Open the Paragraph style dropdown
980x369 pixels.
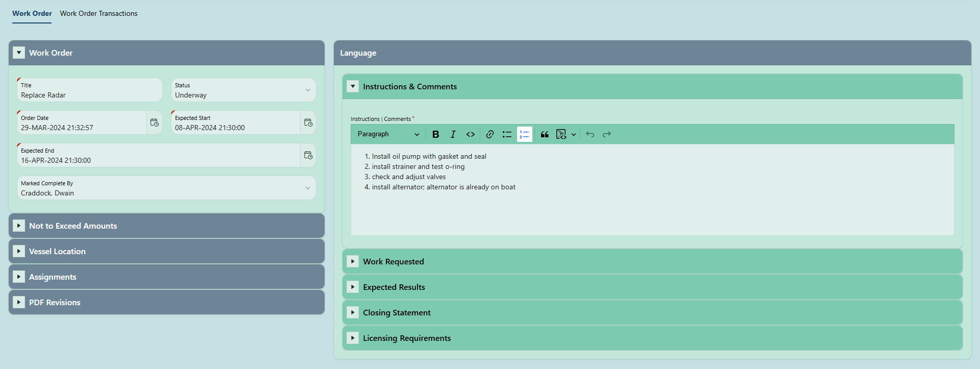(388, 134)
